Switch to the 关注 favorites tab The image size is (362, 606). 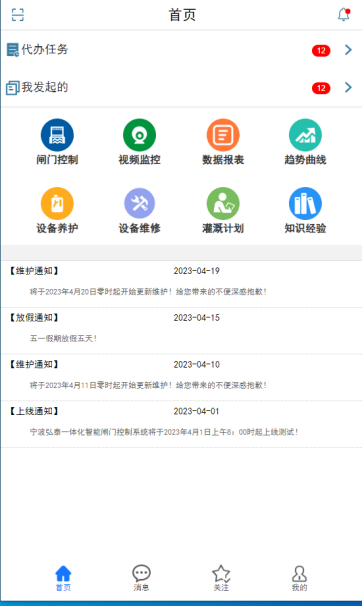(221, 578)
